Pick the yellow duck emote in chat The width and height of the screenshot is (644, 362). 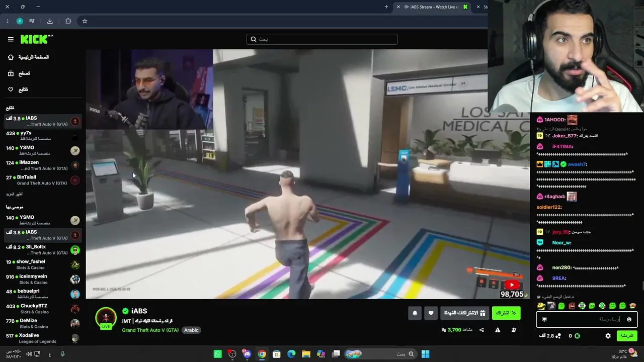(541, 306)
